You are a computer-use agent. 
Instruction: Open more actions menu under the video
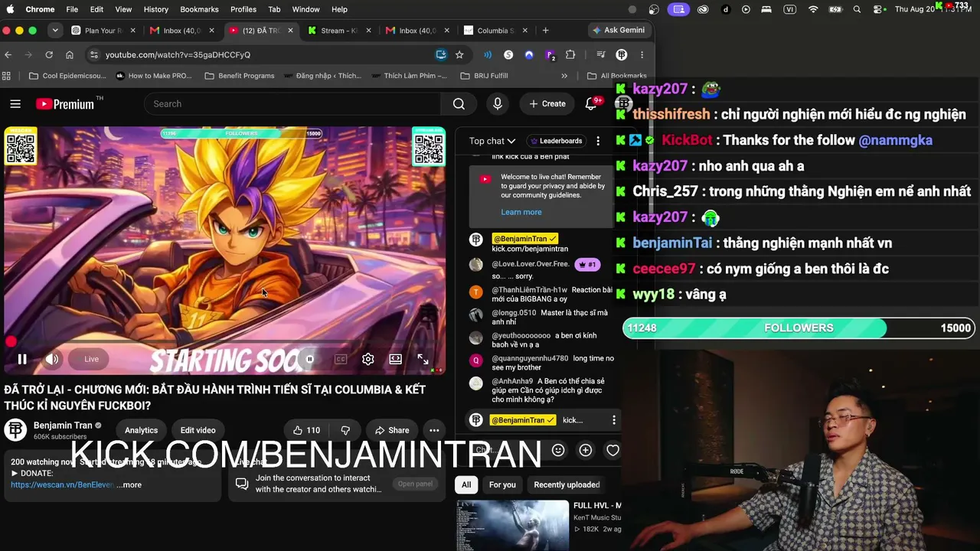click(x=434, y=430)
